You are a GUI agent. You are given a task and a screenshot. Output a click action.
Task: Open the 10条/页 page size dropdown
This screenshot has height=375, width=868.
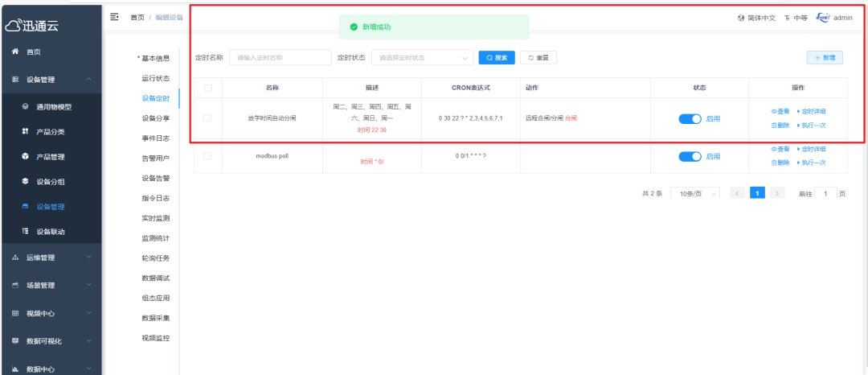(x=694, y=193)
